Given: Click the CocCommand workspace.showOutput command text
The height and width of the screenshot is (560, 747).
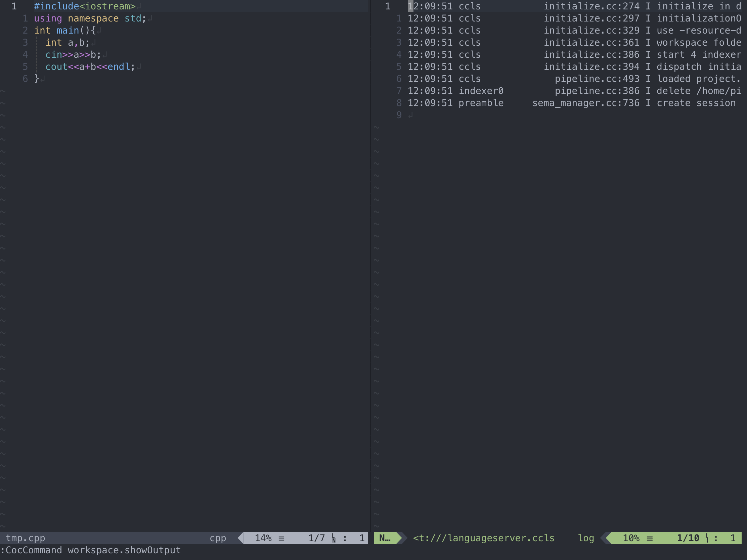Looking at the screenshot, I should pyautogui.click(x=90, y=550).
